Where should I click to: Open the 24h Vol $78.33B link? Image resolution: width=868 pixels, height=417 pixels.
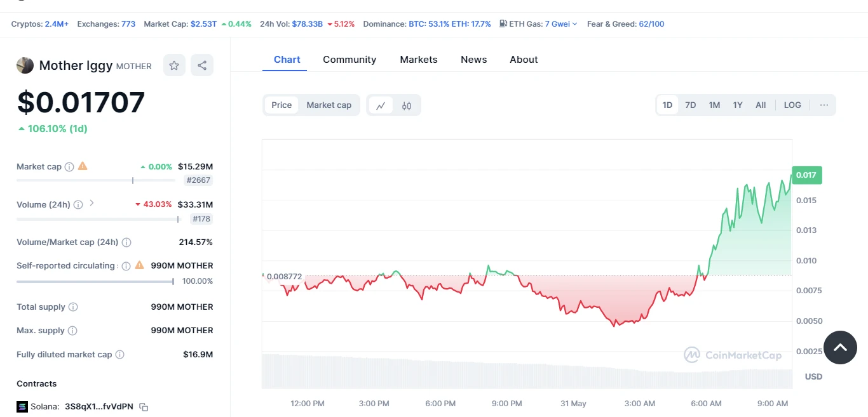click(x=307, y=24)
